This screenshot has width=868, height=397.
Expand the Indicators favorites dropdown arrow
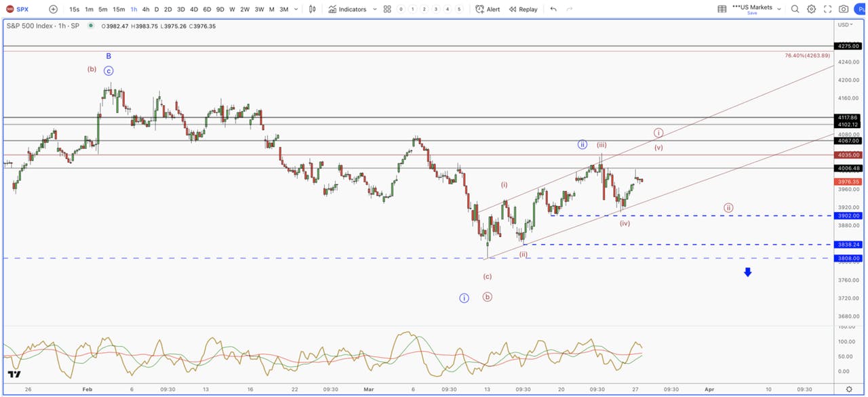[x=373, y=9]
